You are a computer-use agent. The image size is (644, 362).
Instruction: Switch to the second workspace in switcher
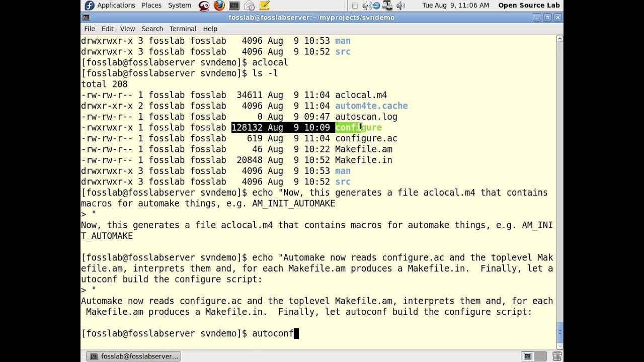(x=540, y=356)
